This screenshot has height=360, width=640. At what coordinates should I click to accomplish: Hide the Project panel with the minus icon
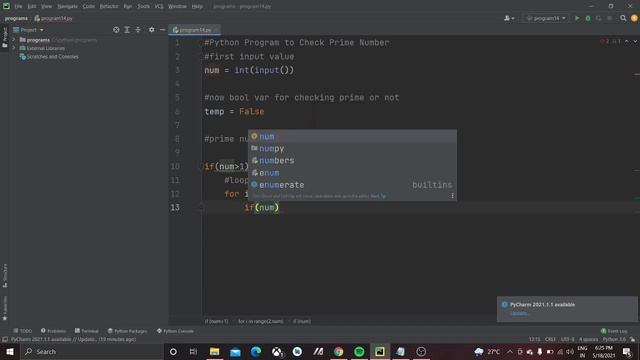point(162,30)
